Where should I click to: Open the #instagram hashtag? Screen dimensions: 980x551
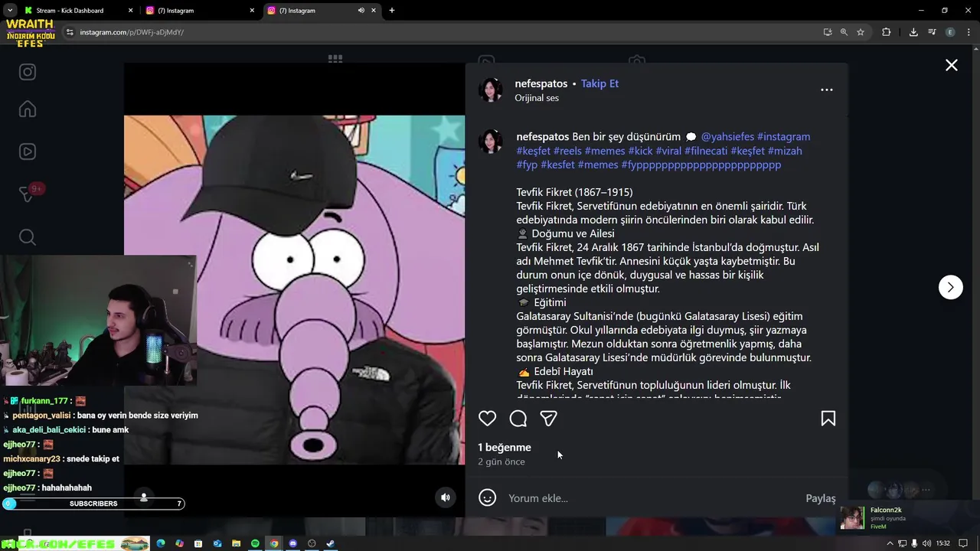(x=783, y=137)
